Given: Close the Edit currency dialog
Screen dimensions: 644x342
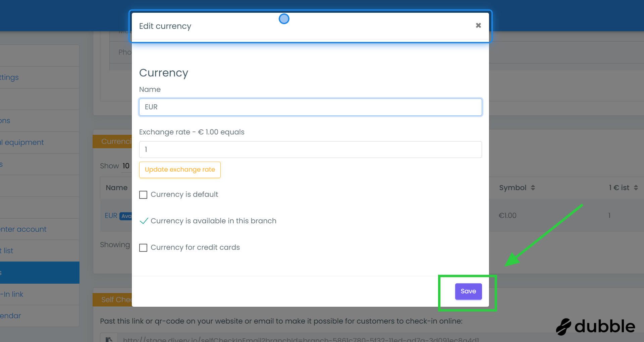Looking at the screenshot, I should (478, 25).
